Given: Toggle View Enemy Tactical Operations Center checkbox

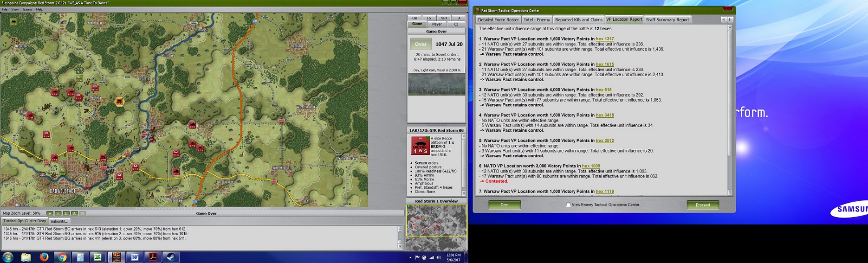Looking at the screenshot, I should [568, 205].
